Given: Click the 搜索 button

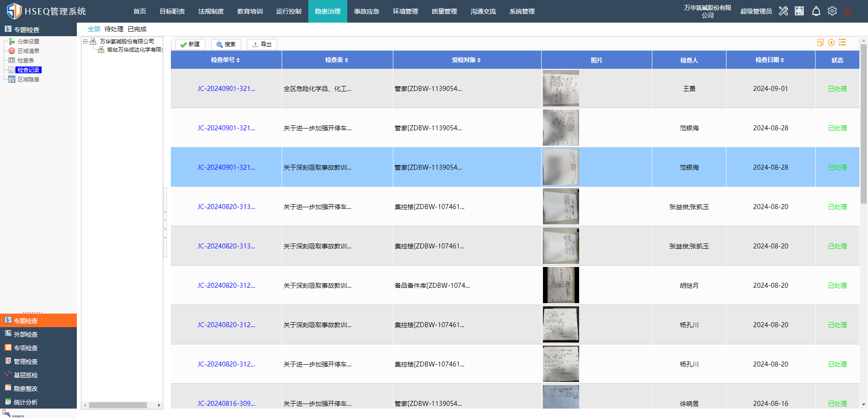Looking at the screenshot, I should pos(226,44).
